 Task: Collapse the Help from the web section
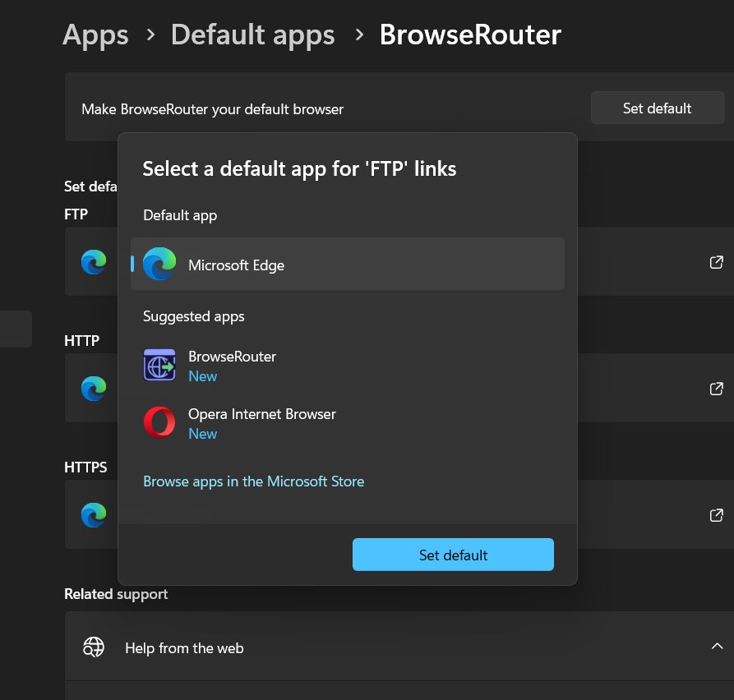(717, 647)
